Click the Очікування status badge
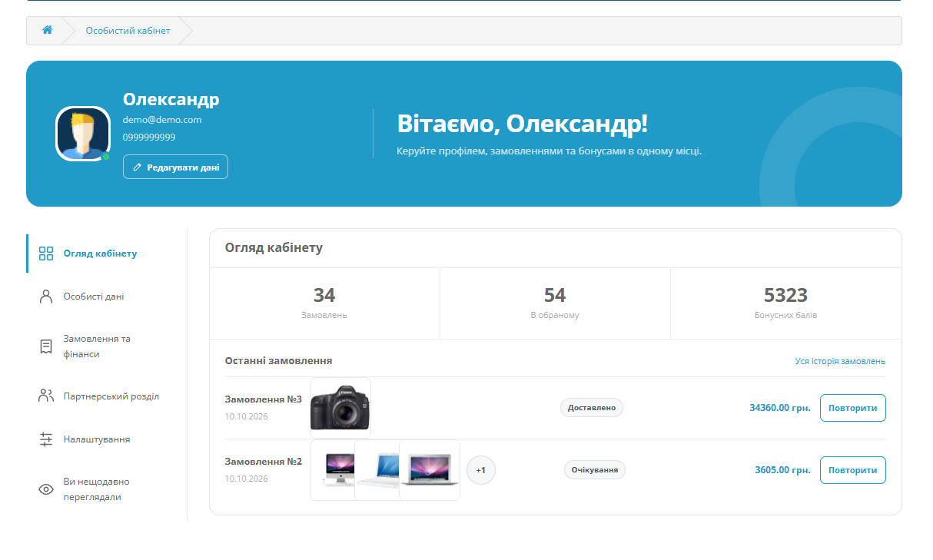Image resolution: width=933 pixels, height=560 pixels. tap(595, 470)
